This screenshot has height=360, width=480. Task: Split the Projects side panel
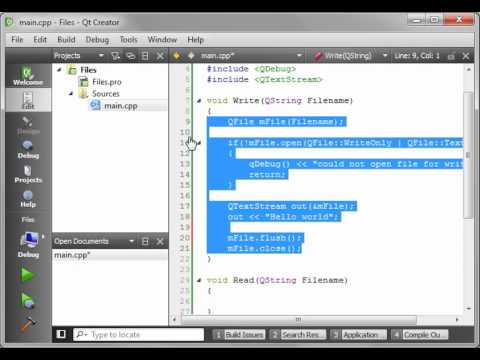(x=145, y=56)
